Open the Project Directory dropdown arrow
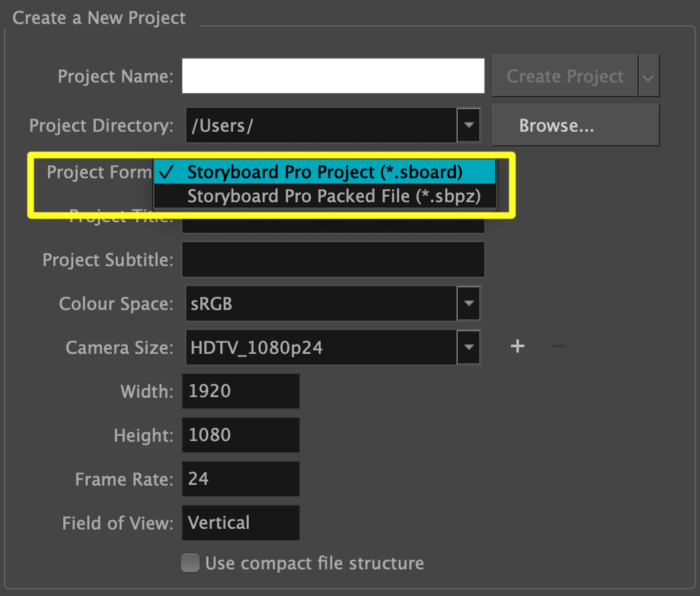 pyautogui.click(x=469, y=125)
